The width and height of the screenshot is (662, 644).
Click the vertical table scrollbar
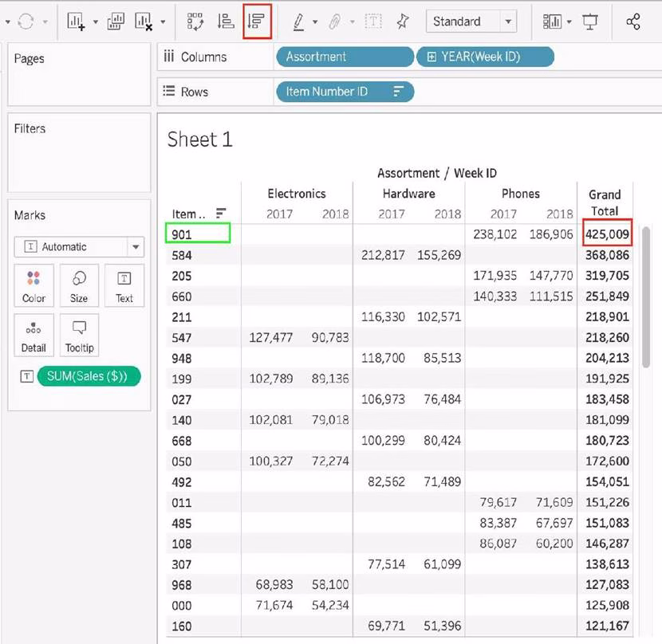[x=646, y=295]
